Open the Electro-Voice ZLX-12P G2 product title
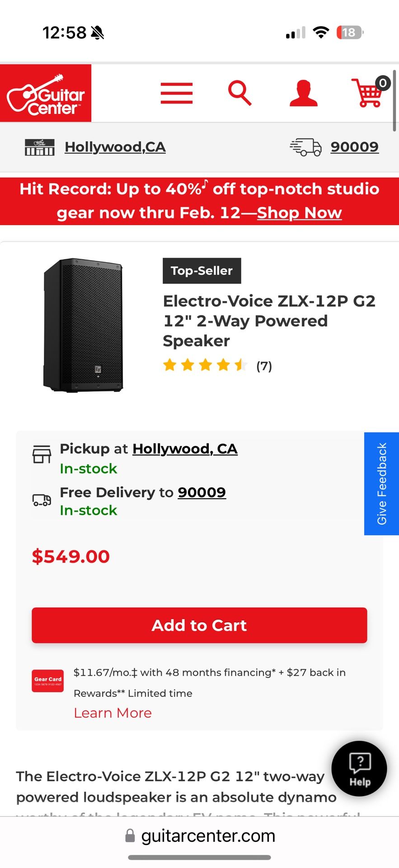 click(269, 321)
